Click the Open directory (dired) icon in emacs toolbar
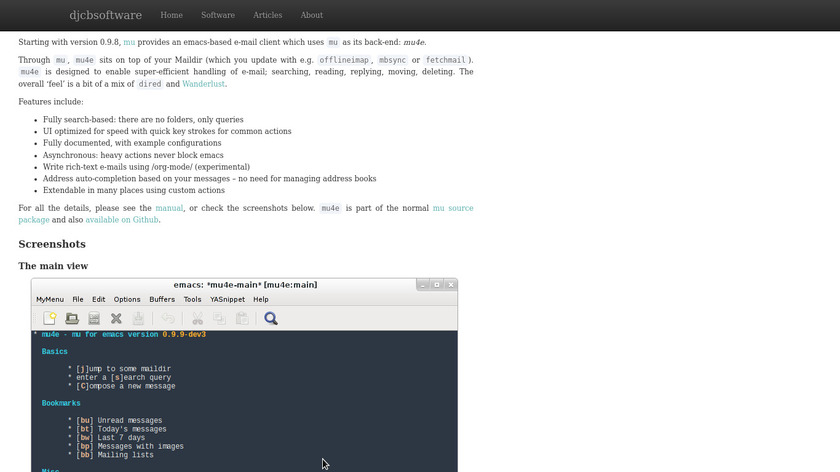 pyautogui.click(x=94, y=318)
